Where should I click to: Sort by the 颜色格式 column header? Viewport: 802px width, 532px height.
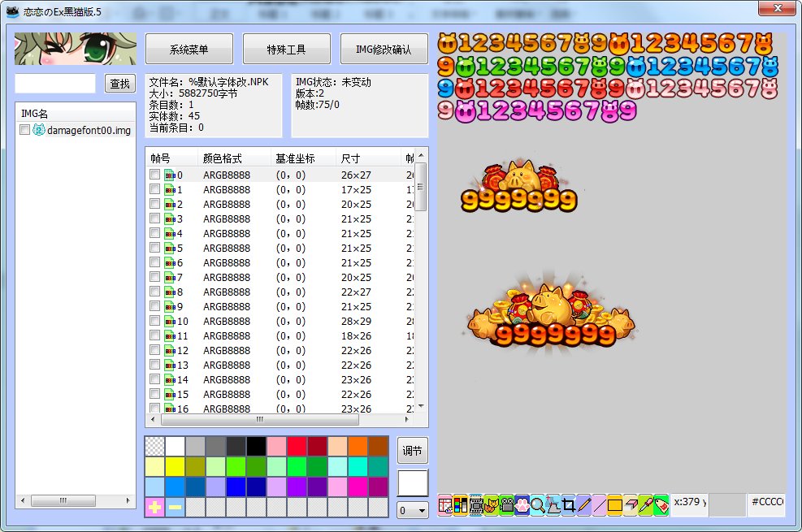click(234, 158)
